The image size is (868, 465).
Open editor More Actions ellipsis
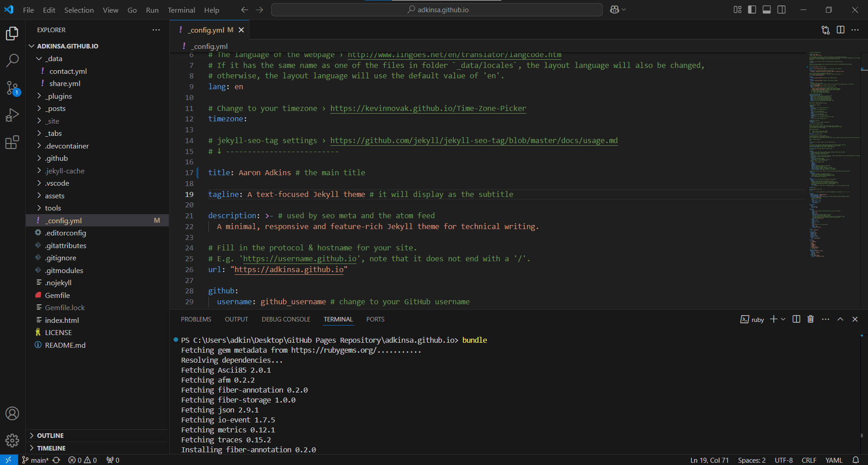click(x=855, y=30)
